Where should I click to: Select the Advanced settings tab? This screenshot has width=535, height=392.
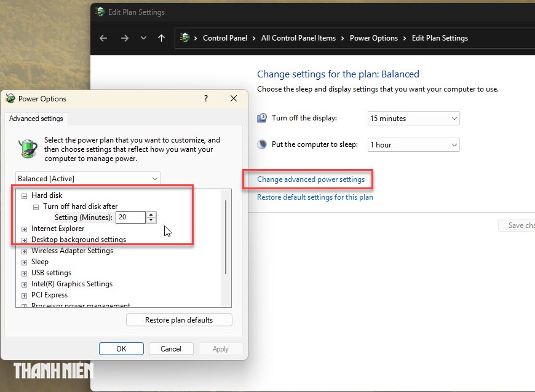tap(36, 119)
